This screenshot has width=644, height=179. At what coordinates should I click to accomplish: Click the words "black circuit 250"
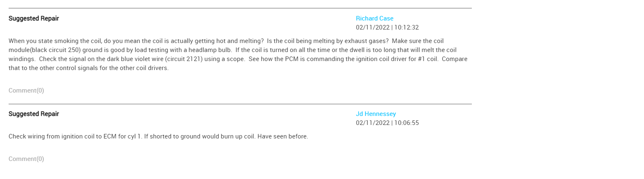(55, 50)
